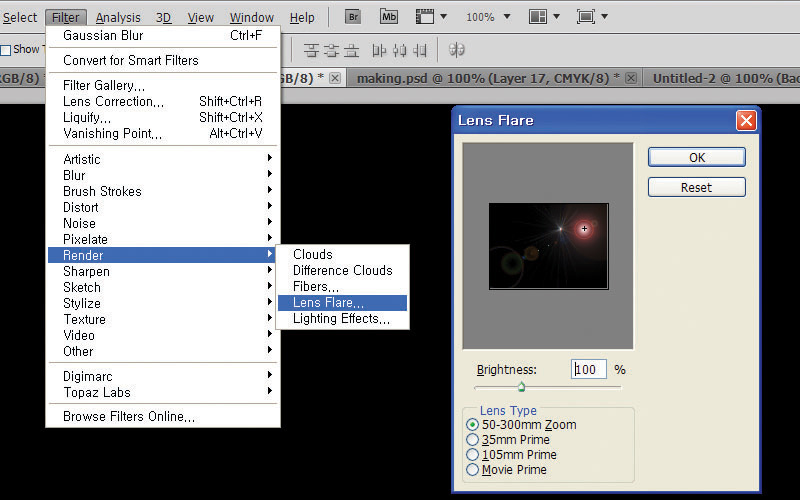
Task: Click Reset in Lens Flare dialog
Action: click(x=697, y=187)
